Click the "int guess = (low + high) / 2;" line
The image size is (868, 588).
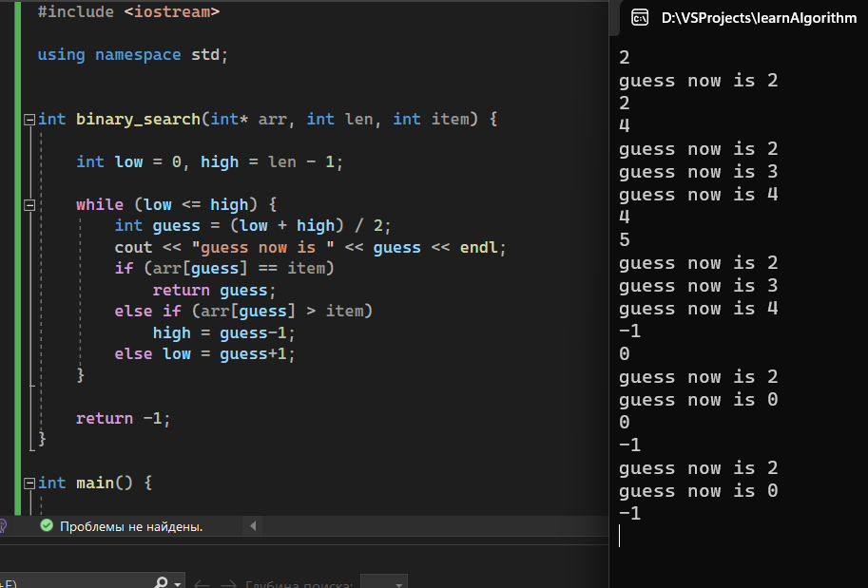coord(253,226)
